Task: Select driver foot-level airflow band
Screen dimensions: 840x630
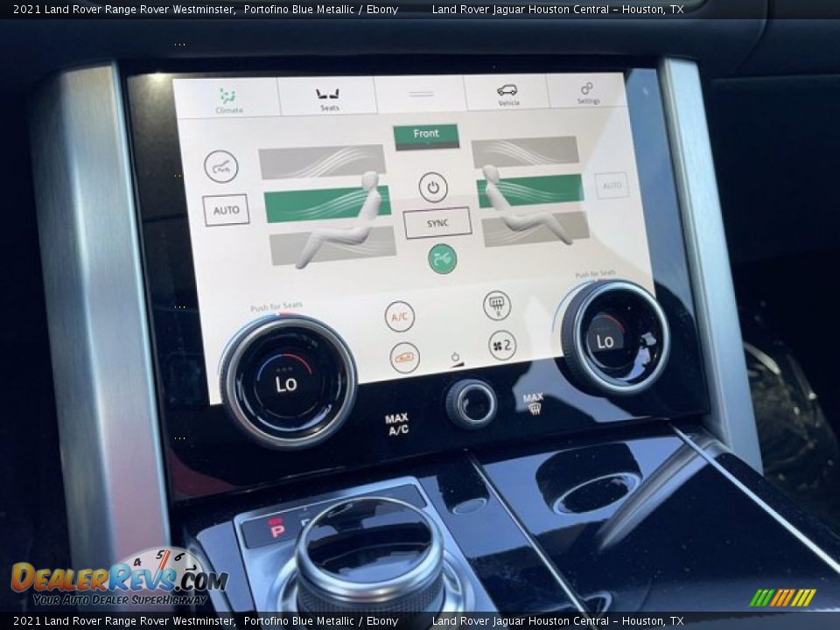Action: click(332, 245)
